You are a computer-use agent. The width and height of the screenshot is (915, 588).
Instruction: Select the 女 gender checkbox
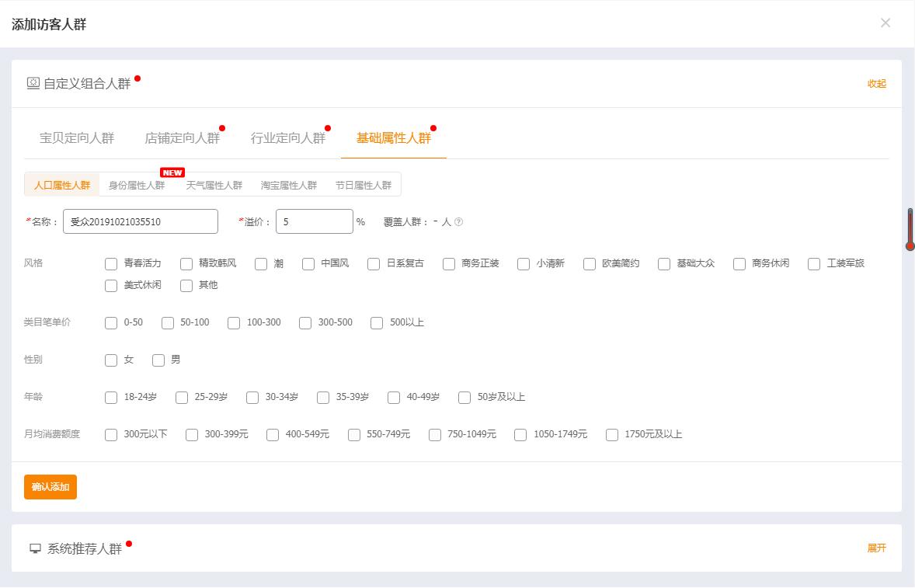(111, 360)
